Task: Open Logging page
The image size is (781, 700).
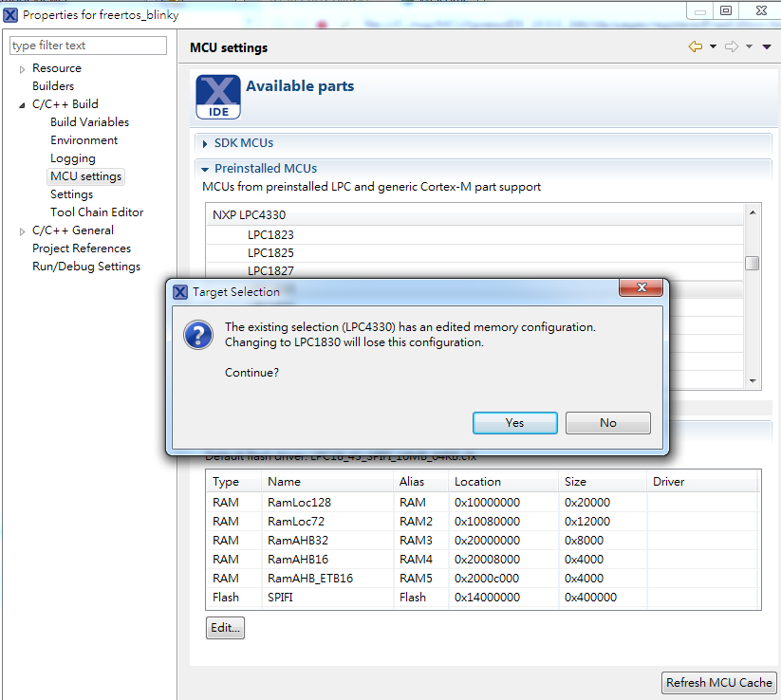Action: (x=73, y=158)
